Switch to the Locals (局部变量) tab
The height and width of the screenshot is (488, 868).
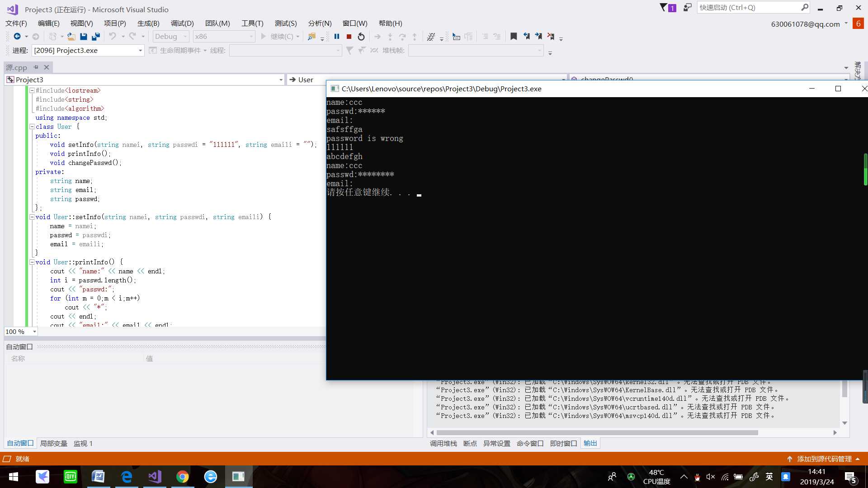pos(54,444)
